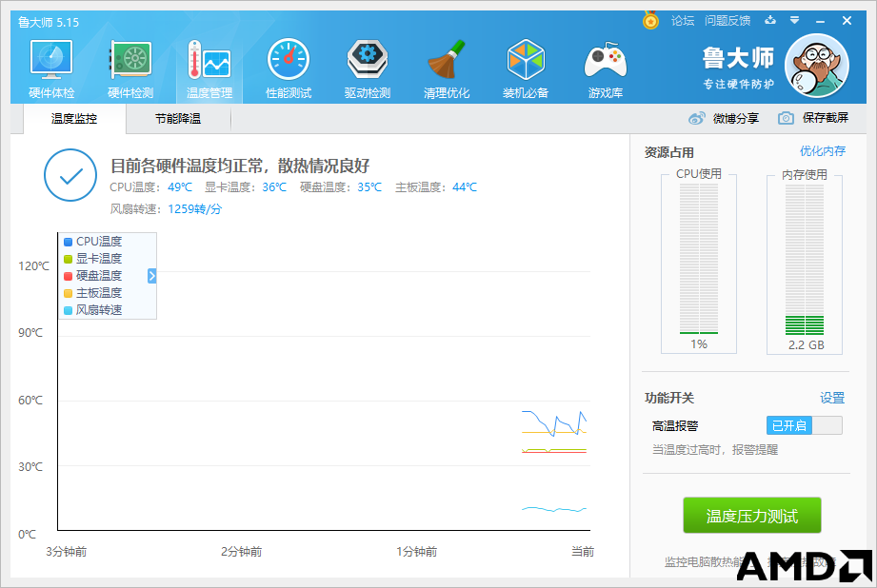Minimize the 鲁大师 window
Screen dimensions: 877x588
[821, 21]
